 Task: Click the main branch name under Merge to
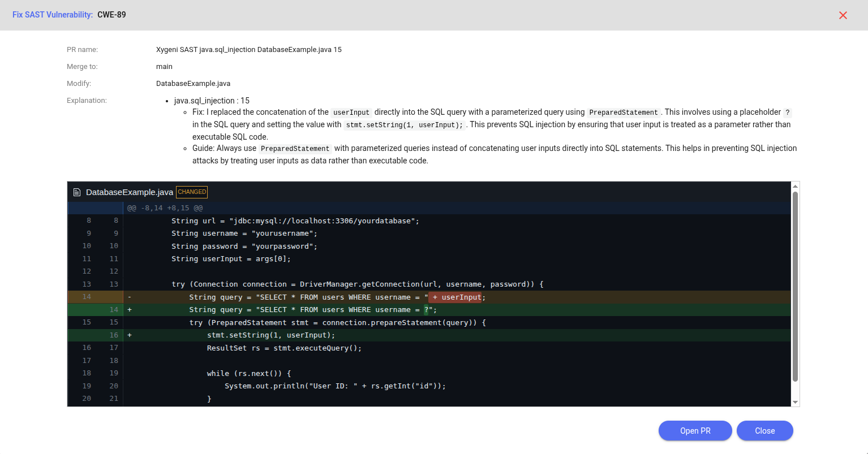click(x=164, y=67)
